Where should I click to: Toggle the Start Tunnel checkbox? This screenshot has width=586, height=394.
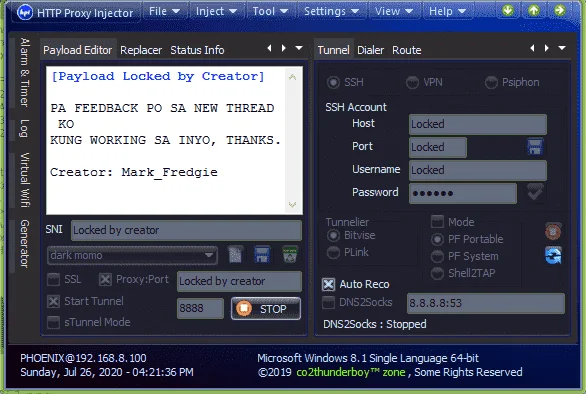point(53,301)
